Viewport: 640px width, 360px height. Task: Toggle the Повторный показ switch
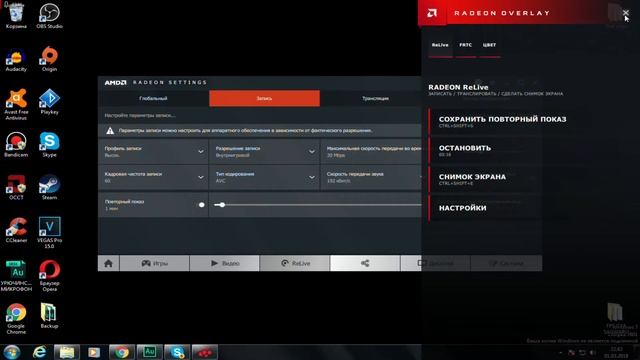coord(201,204)
